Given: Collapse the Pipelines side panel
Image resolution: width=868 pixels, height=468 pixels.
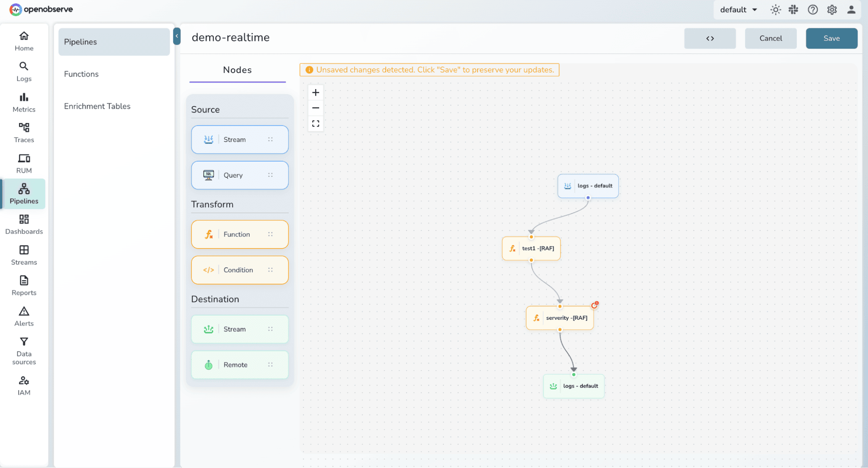Looking at the screenshot, I should coord(177,36).
